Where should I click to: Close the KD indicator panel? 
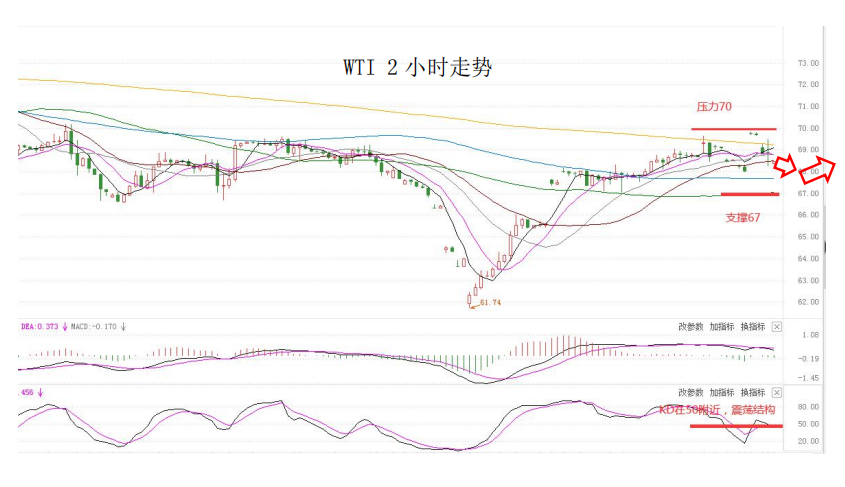(x=777, y=392)
